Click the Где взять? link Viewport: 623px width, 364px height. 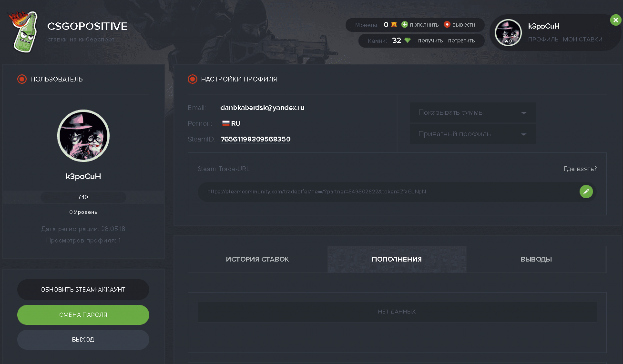tap(580, 169)
